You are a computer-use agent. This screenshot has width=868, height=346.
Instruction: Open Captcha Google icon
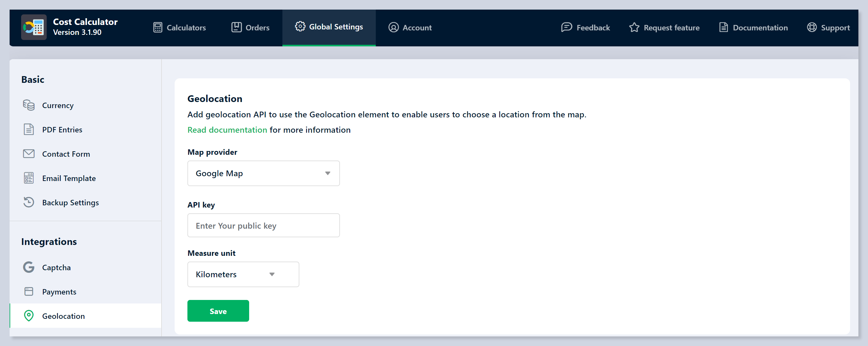coord(29,267)
